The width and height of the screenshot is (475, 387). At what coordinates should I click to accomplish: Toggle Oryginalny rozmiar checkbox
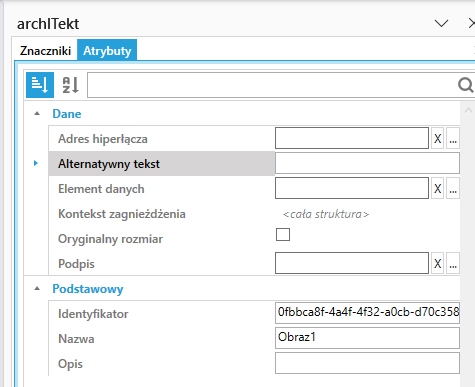[x=283, y=234]
